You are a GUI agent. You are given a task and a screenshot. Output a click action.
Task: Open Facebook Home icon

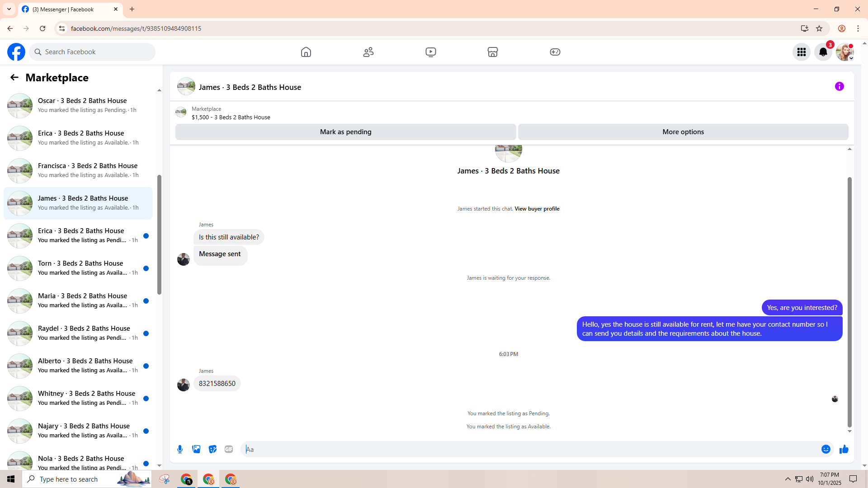(x=306, y=52)
